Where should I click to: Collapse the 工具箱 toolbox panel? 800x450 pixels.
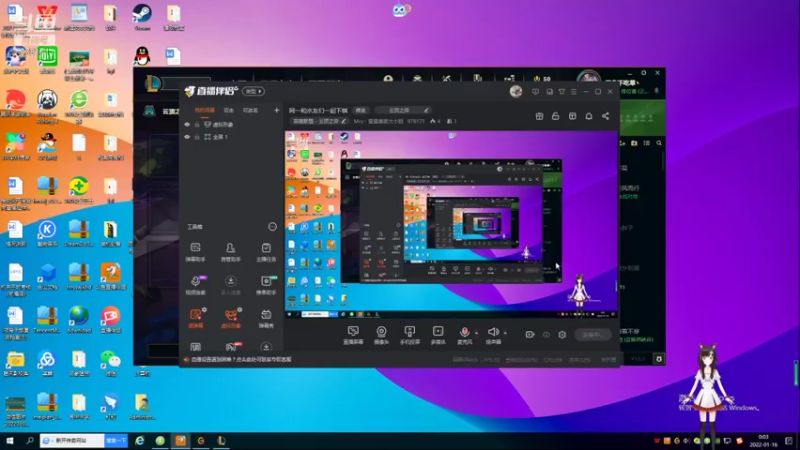click(272, 227)
